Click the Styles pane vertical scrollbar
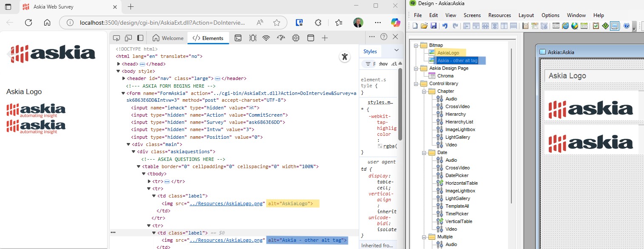This screenshot has width=644, height=249. point(400,104)
